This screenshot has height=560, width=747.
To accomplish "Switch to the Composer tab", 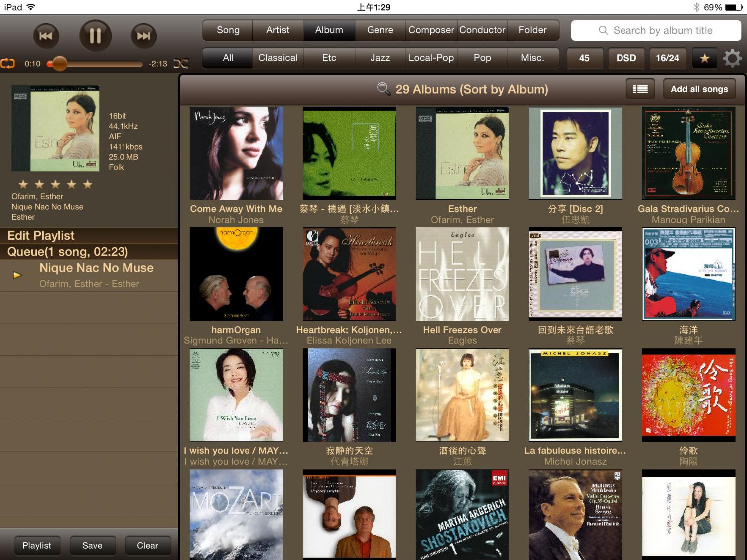I will pyautogui.click(x=431, y=30).
